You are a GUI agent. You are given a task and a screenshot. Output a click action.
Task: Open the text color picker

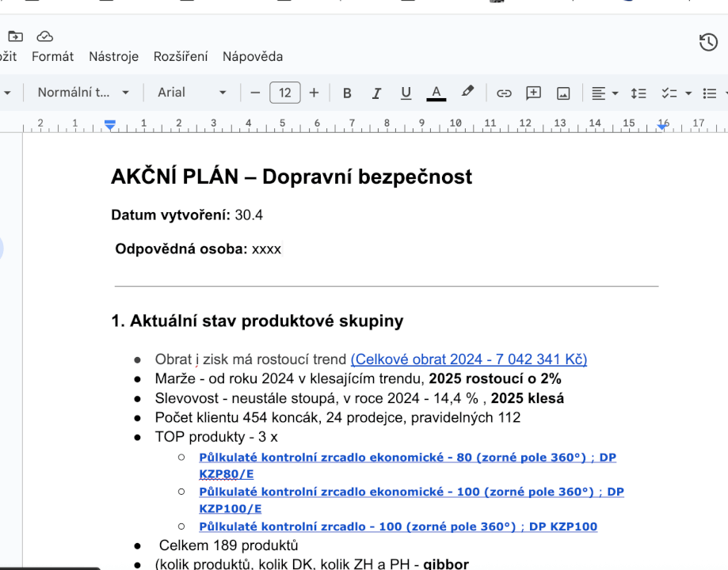[x=436, y=93]
